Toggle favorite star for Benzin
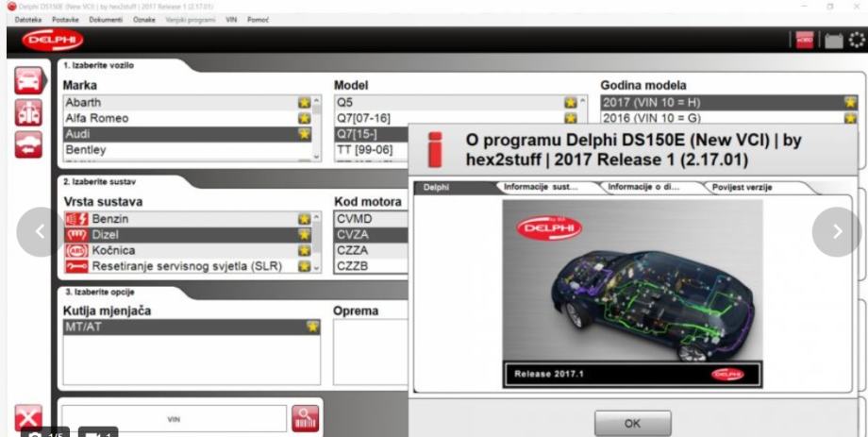Viewport: 868px width, 437px height. [305, 219]
